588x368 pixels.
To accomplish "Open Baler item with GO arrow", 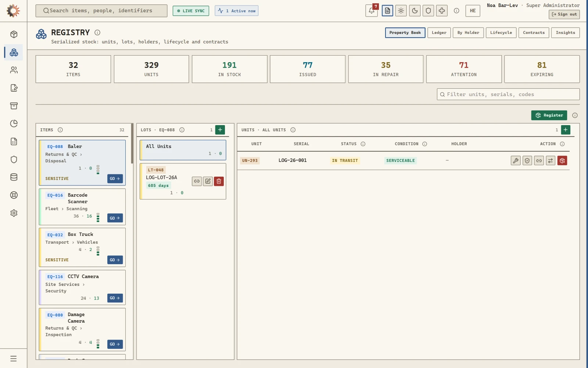I will (x=115, y=178).
